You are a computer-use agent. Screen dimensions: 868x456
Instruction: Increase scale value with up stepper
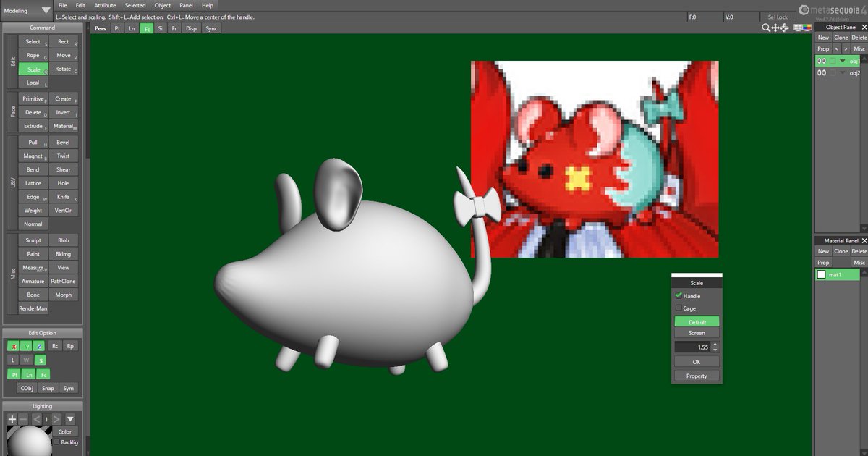pyautogui.click(x=715, y=345)
